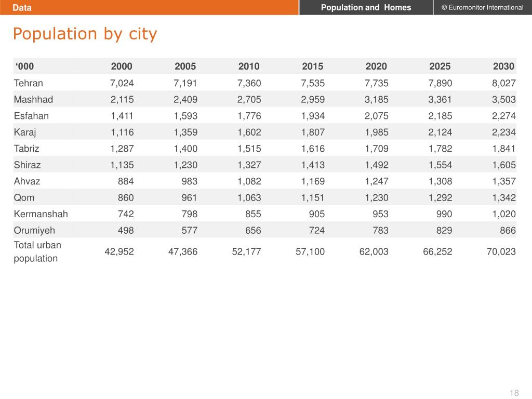Select the Tabriz row label
The image size is (532, 399).
(26, 149)
